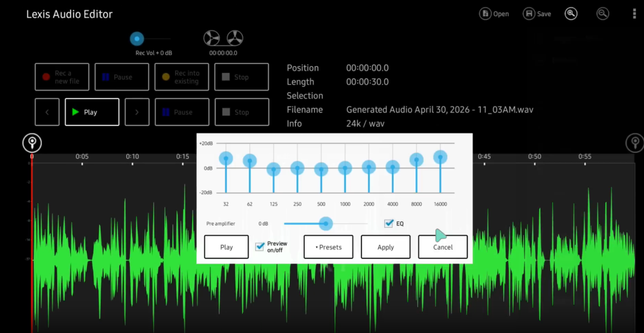The height and width of the screenshot is (333, 644).
Task: Click the 62 Hz equalizer band knob
Action: pyautogui.click(x=250, y=161)
